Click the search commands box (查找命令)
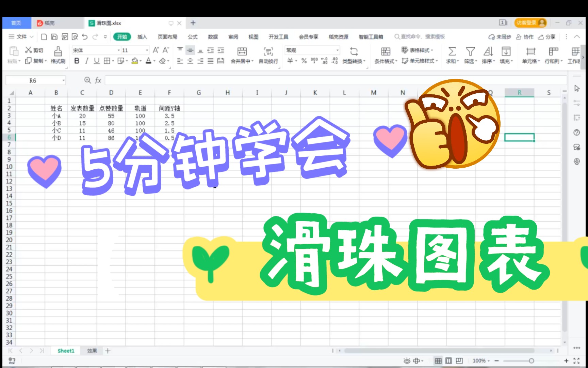Image resolution: width=588 pixels, height=368 pixels. [420, 37]
